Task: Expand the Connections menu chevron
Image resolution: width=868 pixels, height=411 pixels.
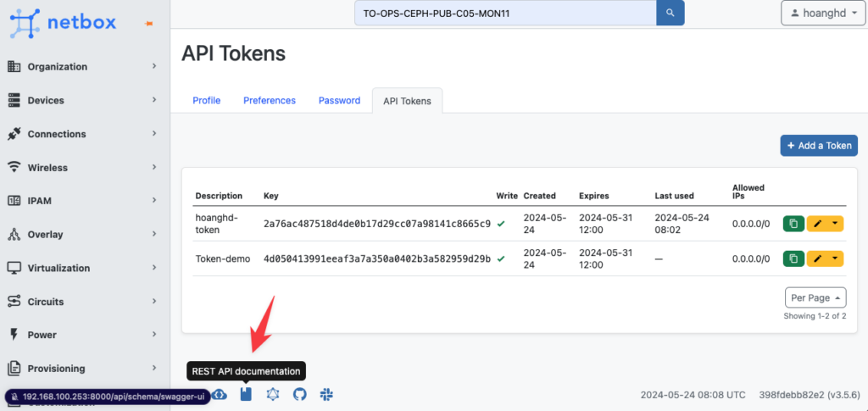Action: pyautogui.click(x=154, y=134)
